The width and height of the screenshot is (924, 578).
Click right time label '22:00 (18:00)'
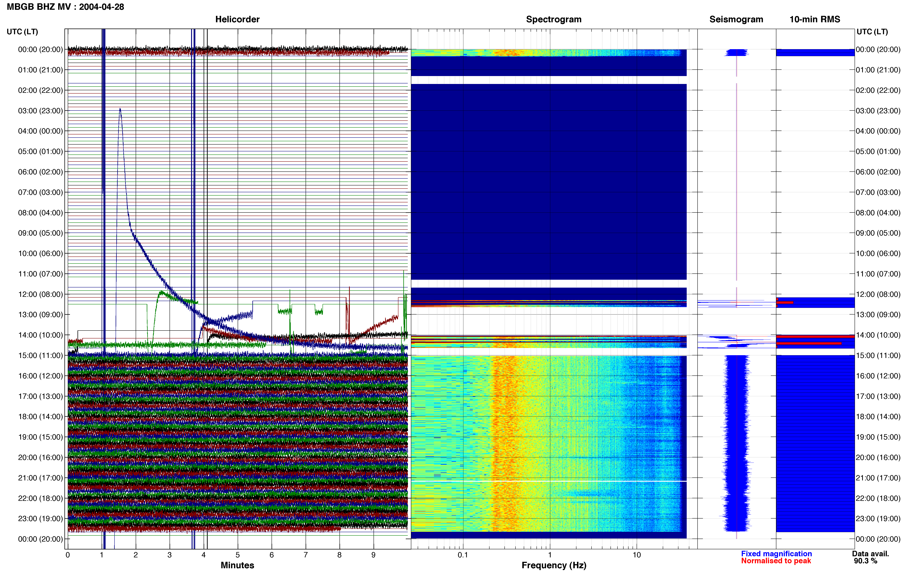(878, 498)
